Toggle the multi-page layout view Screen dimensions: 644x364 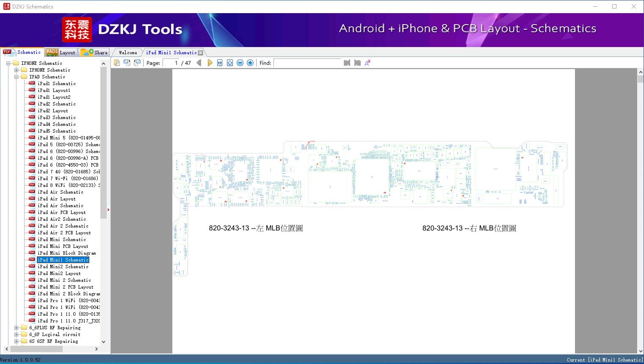[x=137, y=62]
